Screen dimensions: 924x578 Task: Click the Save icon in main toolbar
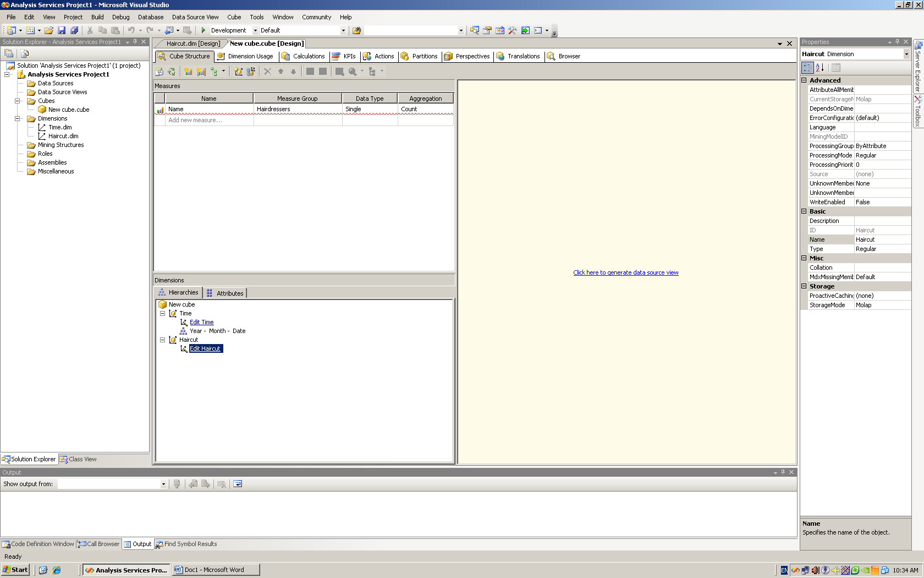[62, 30]
